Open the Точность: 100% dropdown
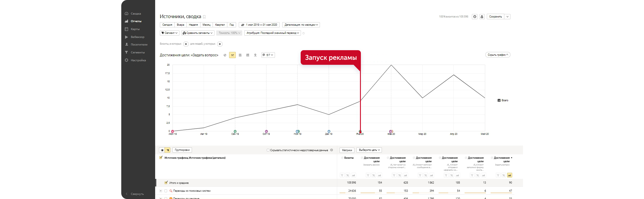The height and width of the screenshot is (199, 644). click(x=229, y=33)
